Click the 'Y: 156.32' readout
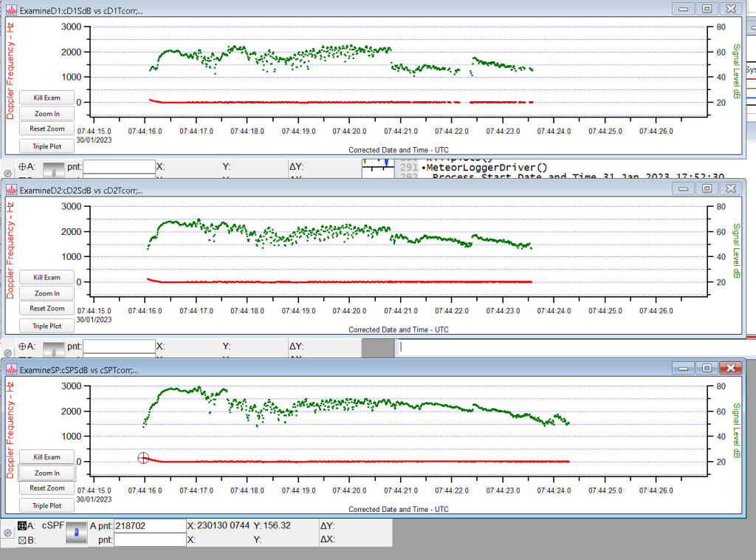The image size is (756, 560). (272, 525)
